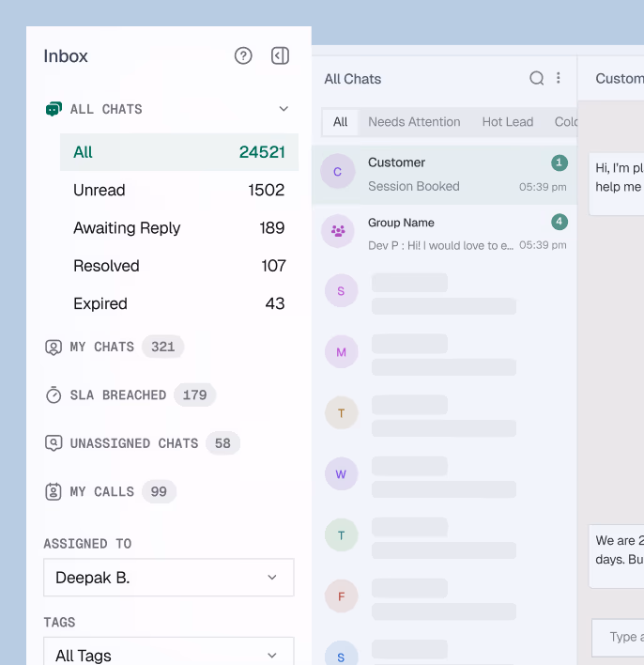Click the My Chats person icon
Image resolution: width=644 pixels, height=665 pixels.
tap(54, 348)
